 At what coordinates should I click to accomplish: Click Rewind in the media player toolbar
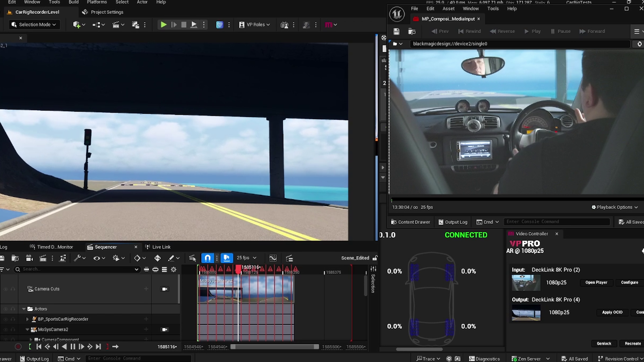[469, 31]
